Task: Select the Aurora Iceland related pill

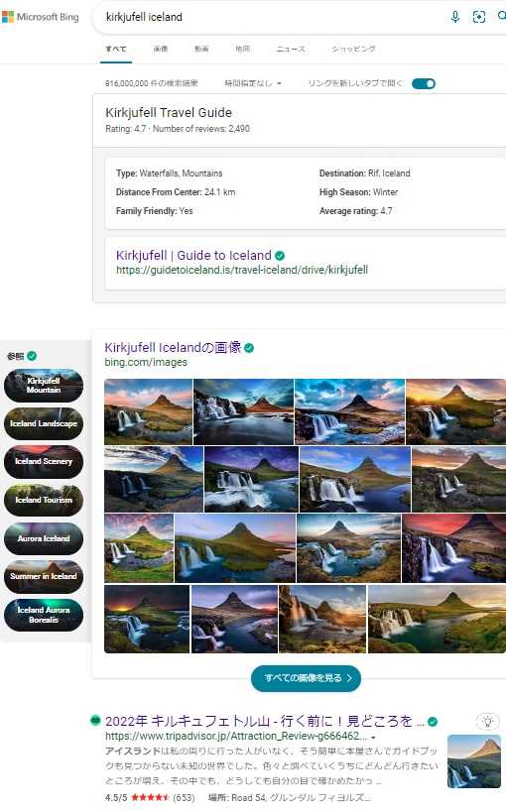Action: tap(44, 538)
